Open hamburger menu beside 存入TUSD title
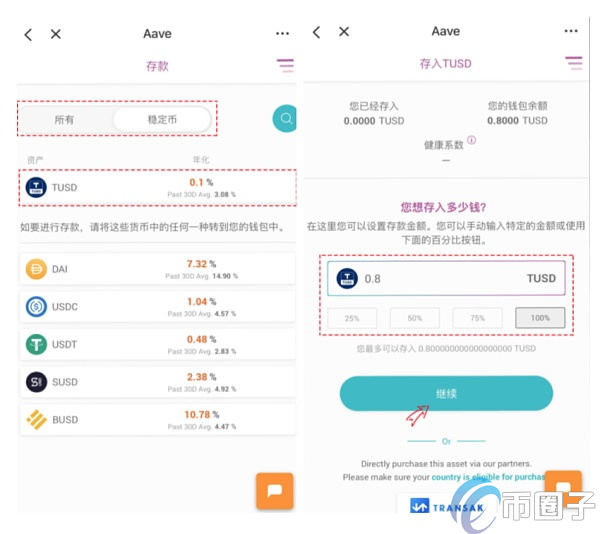Image resolution: width=600 pixels, height=534 pixels. [574, 63]
